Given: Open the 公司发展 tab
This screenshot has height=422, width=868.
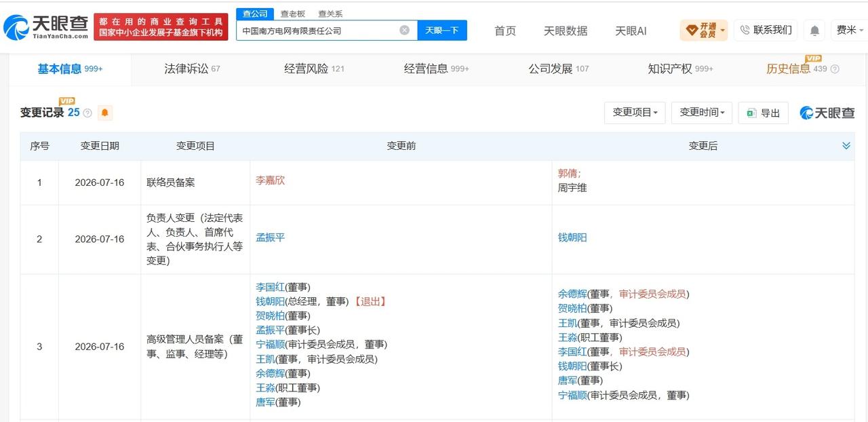Looking at the screenshot, I should click(559, 69).
